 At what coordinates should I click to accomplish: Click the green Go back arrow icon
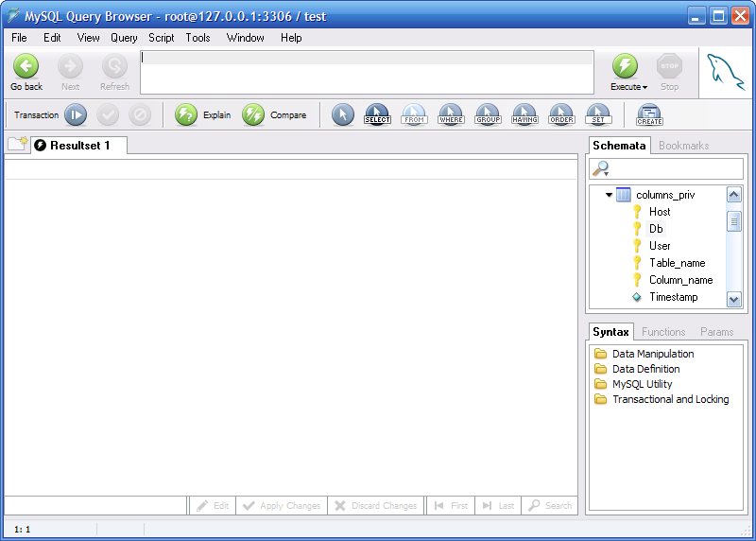[x=26, y=65]
